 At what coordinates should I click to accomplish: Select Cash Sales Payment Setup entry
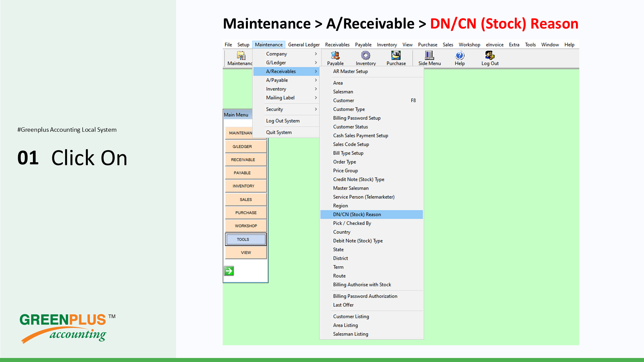pyautogui.click(x=372, y=135)
